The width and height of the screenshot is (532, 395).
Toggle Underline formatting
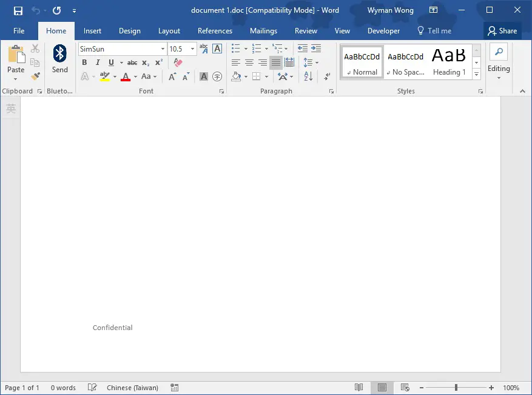click(111, 62)
